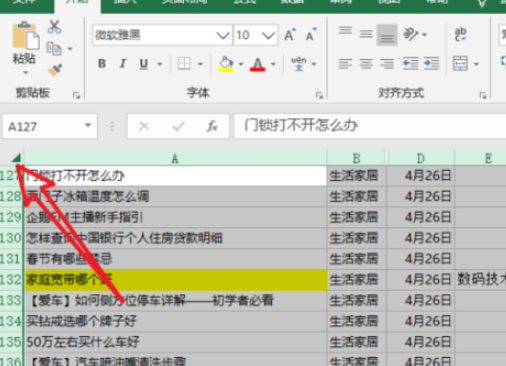Click cell 春节有哪些禁忌
This screenshot has width=506, height=366.
coord(175,259)
